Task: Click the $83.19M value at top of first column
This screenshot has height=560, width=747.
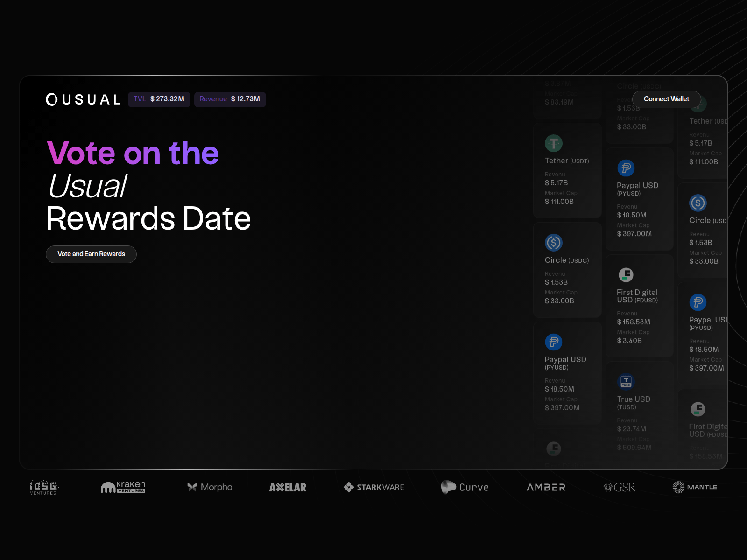Action: click(x=559, y=102)
